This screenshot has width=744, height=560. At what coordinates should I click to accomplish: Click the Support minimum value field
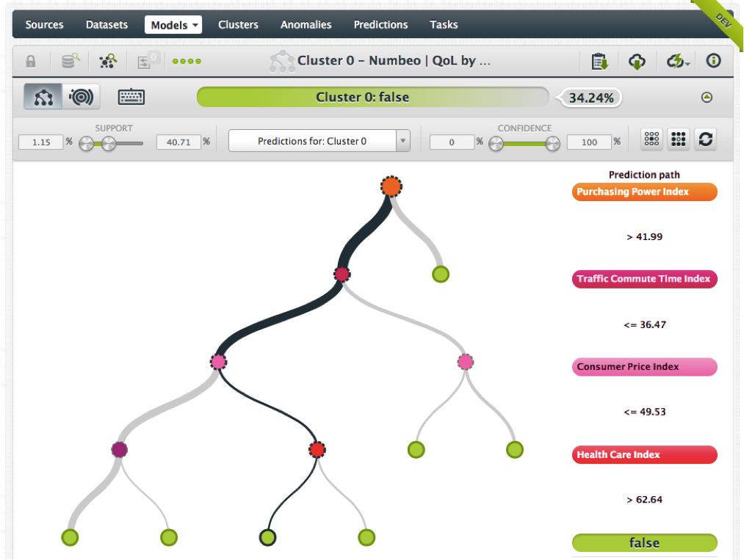coord(41,142)
